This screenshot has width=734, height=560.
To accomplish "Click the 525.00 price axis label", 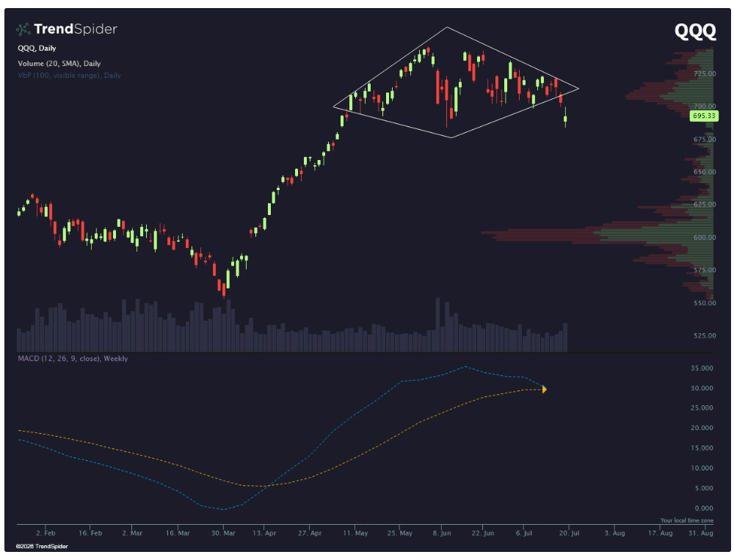I will click(705, 335).
